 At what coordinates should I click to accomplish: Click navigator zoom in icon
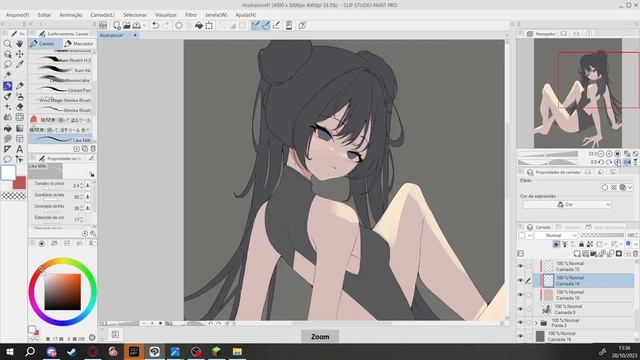609,154
